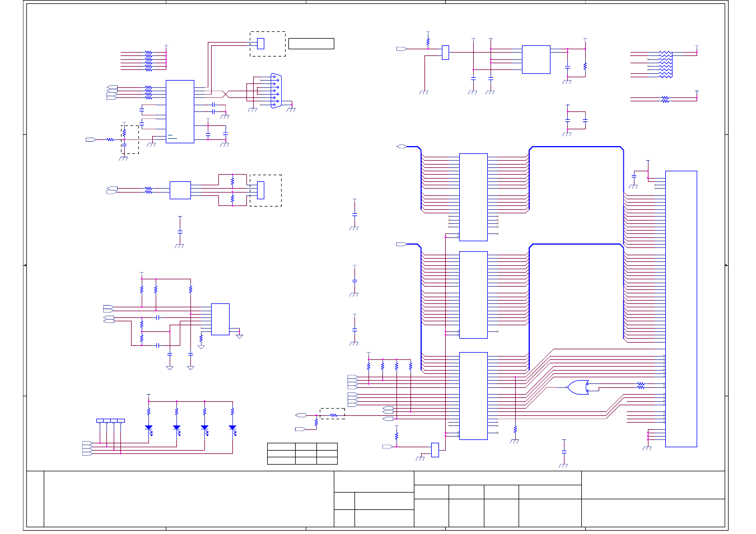Select the parallel capacitor pair at upper right

(x=576, y=120)
